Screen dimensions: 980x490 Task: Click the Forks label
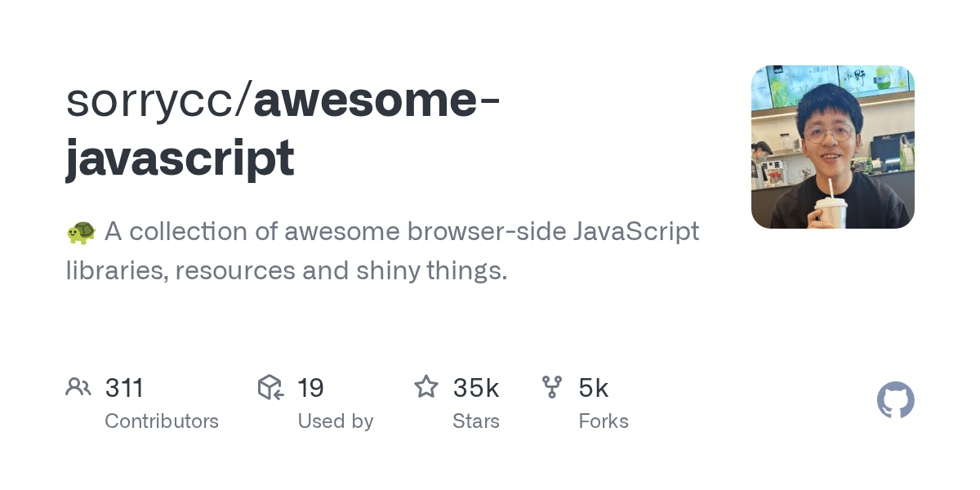tap(603, 421)
